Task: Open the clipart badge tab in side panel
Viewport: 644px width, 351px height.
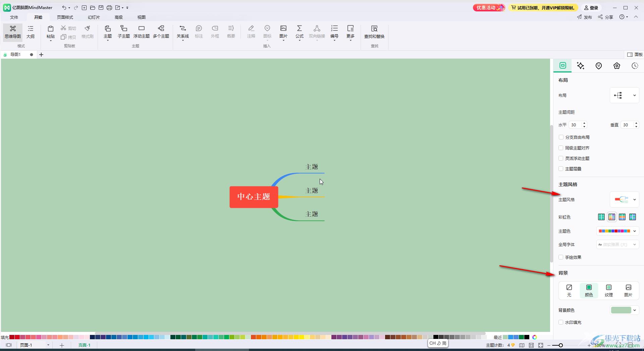Action: pyautogui.click(x=617, y=66)
